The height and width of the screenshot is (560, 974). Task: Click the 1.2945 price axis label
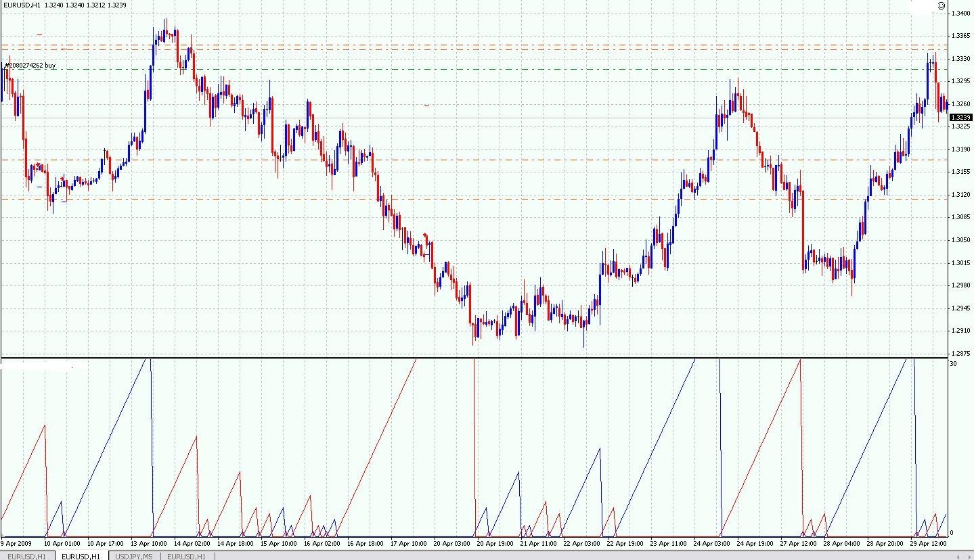pyautogui.click(x=961, y=308)
